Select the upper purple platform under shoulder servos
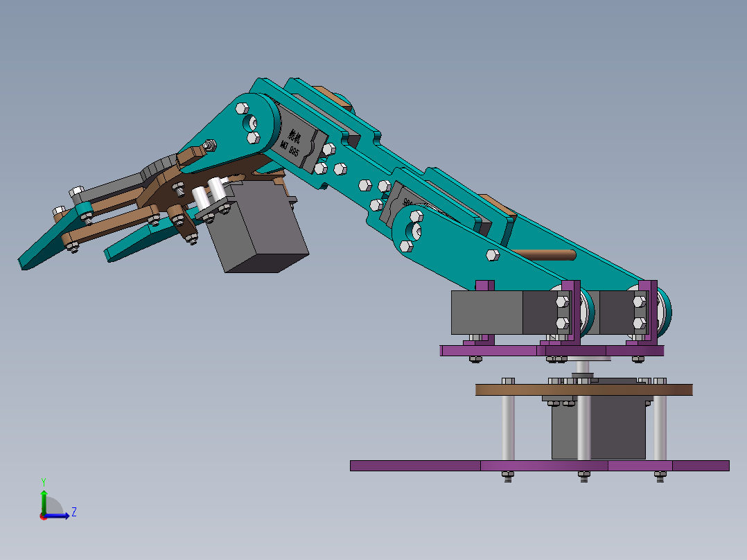This screenshot has height=560, width=747. click(552, 351)
